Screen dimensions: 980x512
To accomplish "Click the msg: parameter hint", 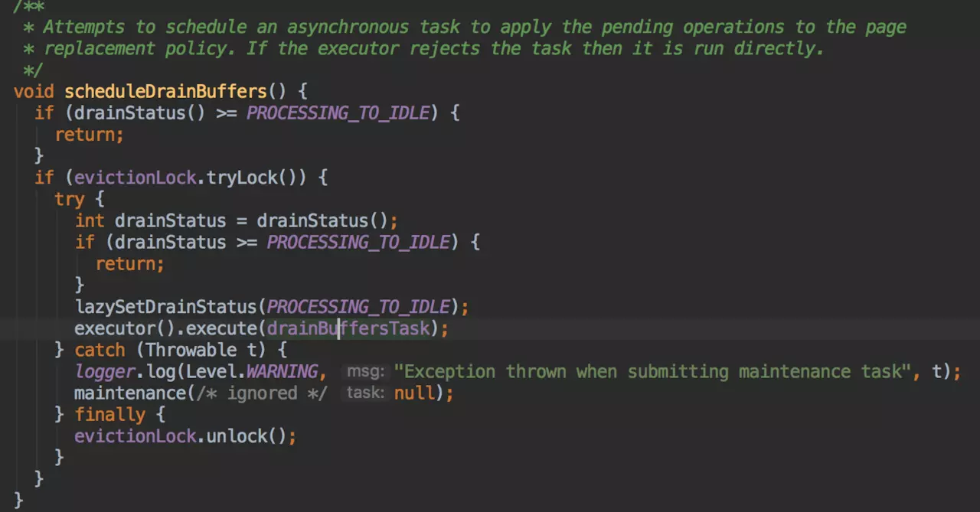I will [365, 371].
